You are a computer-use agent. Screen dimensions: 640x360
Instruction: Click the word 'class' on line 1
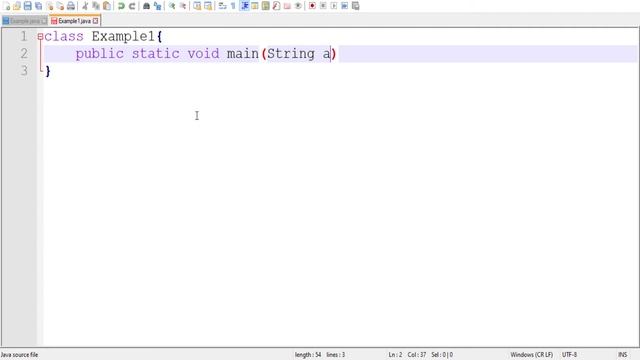coord(64,36)
